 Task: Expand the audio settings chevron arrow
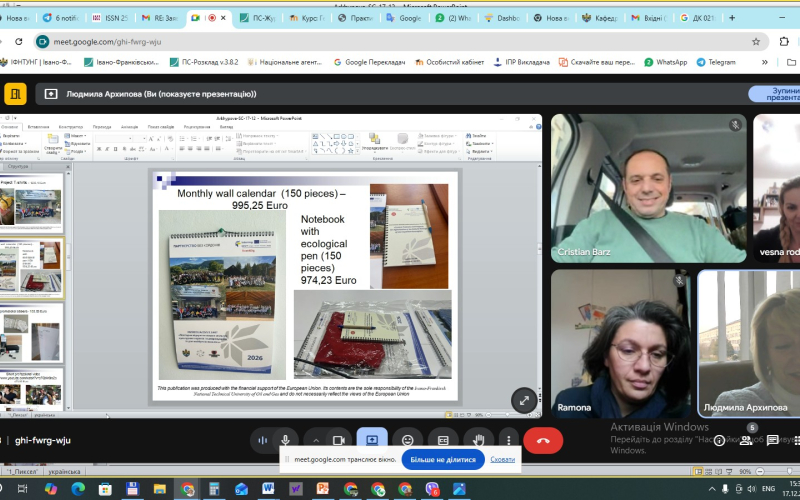[x=316, y=440]
